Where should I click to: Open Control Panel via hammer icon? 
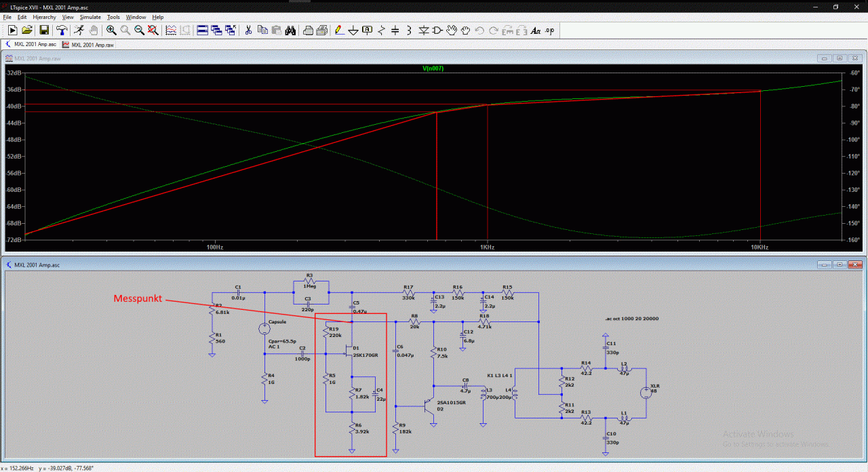point(62,31)
